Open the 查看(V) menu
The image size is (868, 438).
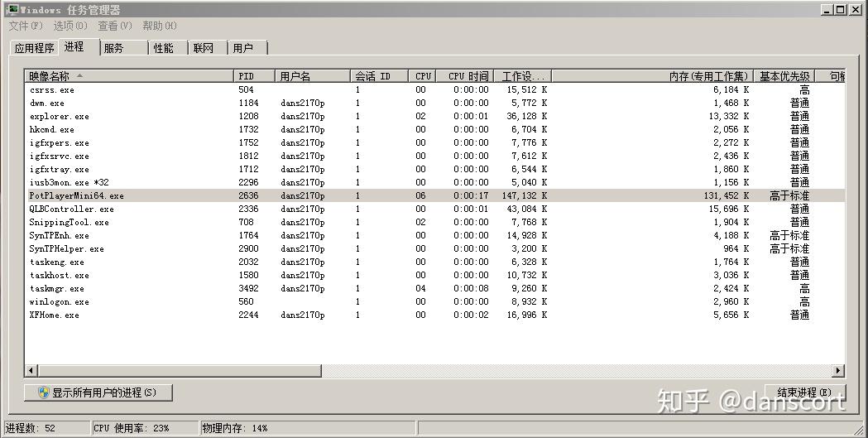pos(114,26)
